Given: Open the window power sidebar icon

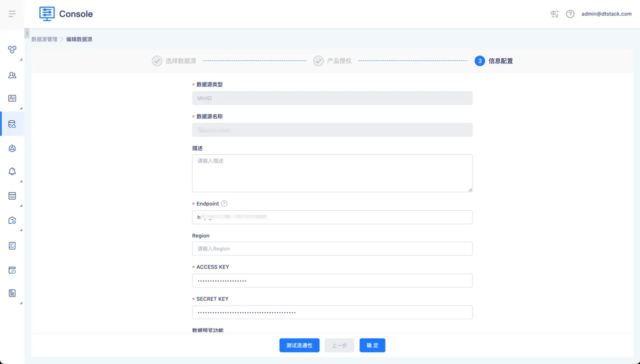Looking at the screenshot, I should [x=12, y=270].
